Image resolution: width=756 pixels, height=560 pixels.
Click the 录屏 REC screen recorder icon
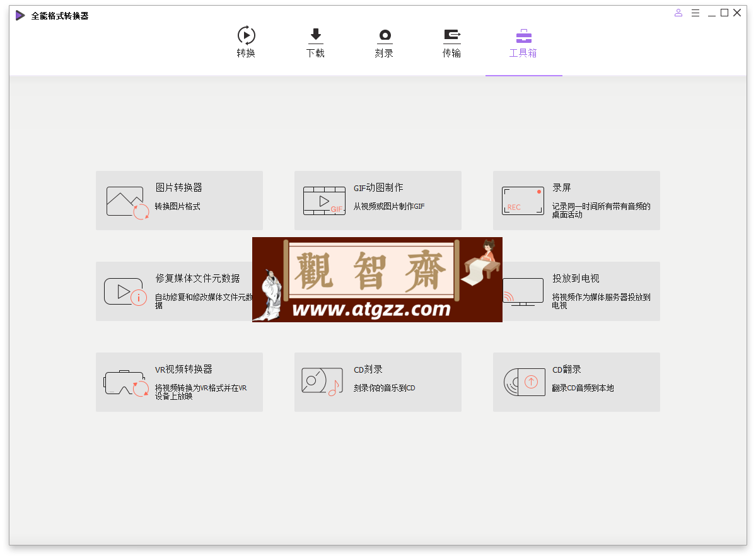[523, 201]
